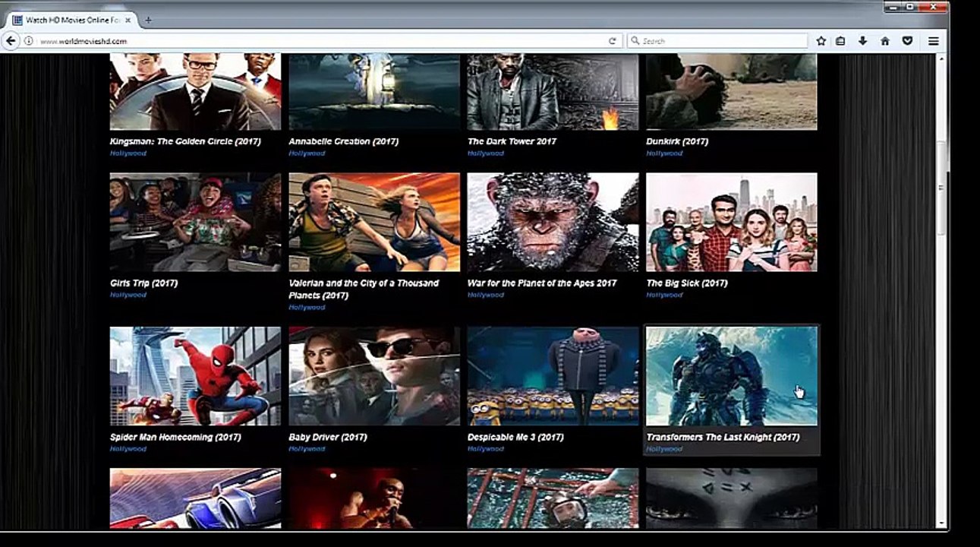Click the Transformers The Last Knight title link
Image resolution: width=980 pixels, height=547 pixels.
tap(723, 438)
